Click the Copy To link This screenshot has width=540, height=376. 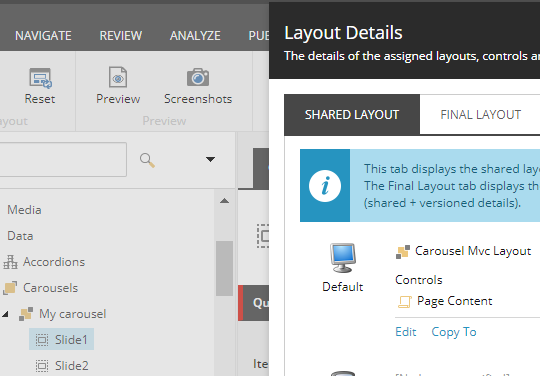pos(454,332)
